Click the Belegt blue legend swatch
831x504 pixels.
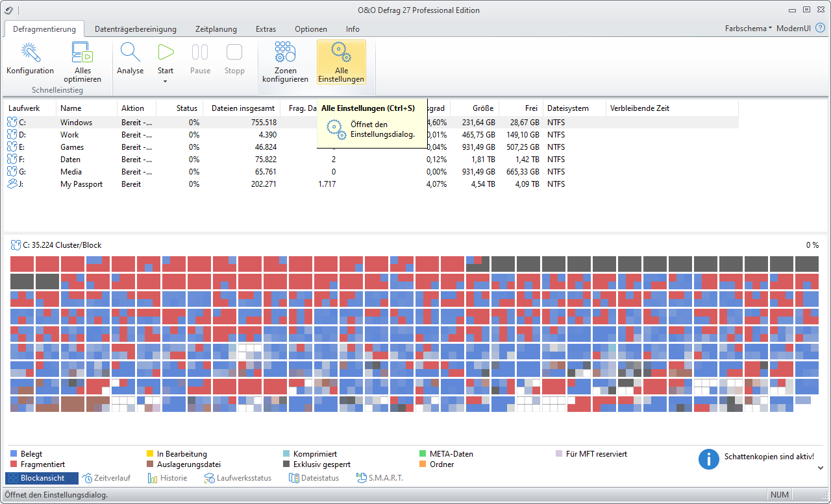[14, 454]
